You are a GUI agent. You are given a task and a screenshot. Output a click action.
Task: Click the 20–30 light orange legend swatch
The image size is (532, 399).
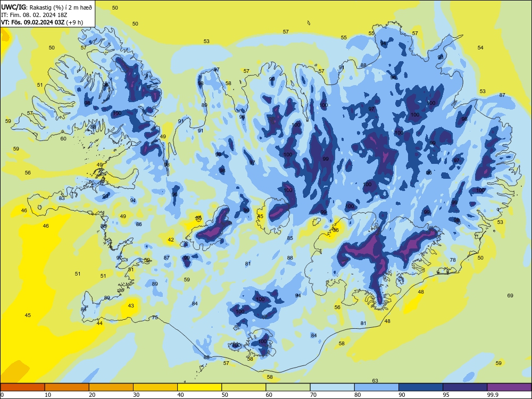point(111,387)
